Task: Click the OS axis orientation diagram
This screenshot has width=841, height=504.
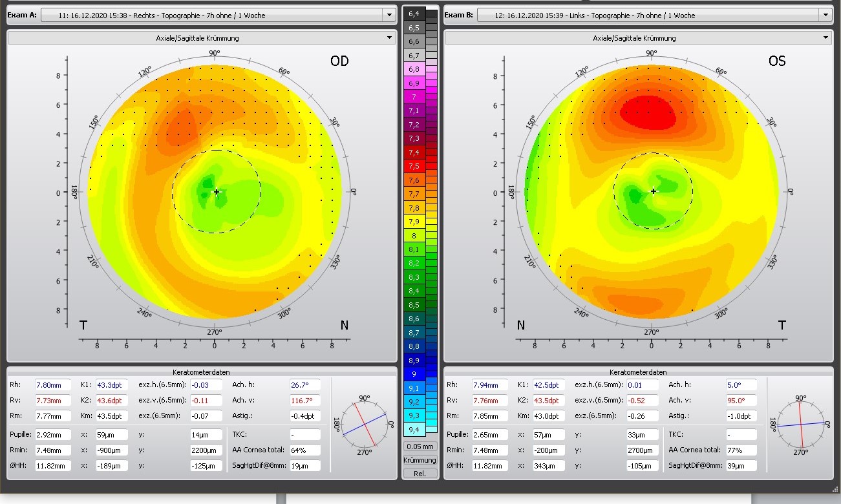Action: coord(801,425)
